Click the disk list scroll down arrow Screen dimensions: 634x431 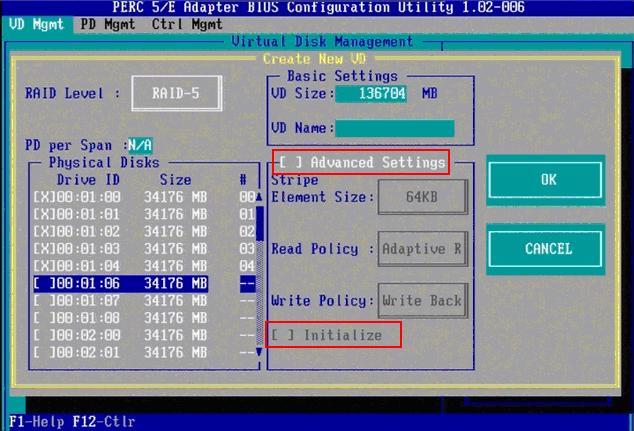[x=259, y=353]
